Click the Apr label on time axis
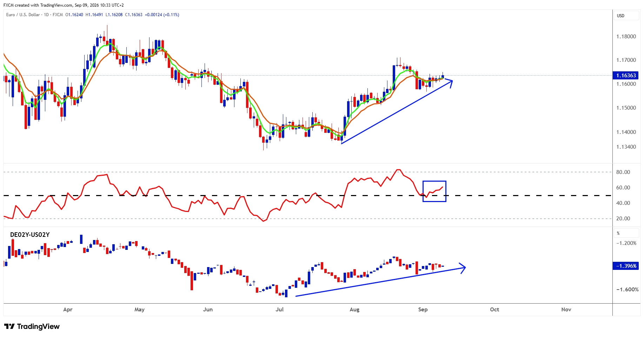This screenshot has height=337, width=644. (x=68, y=310)
